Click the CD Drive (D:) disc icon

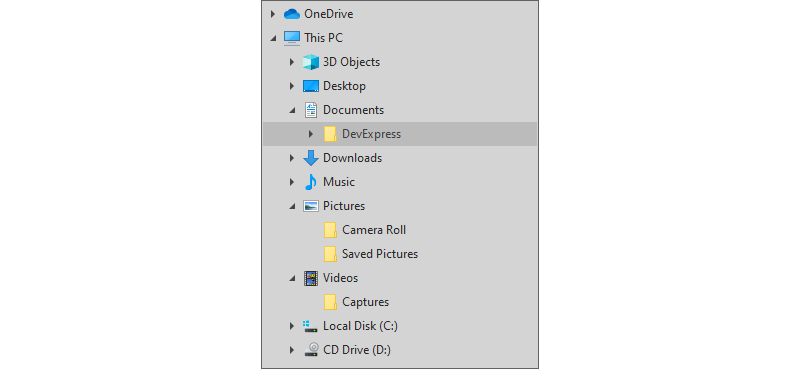(x=311, y=350)
